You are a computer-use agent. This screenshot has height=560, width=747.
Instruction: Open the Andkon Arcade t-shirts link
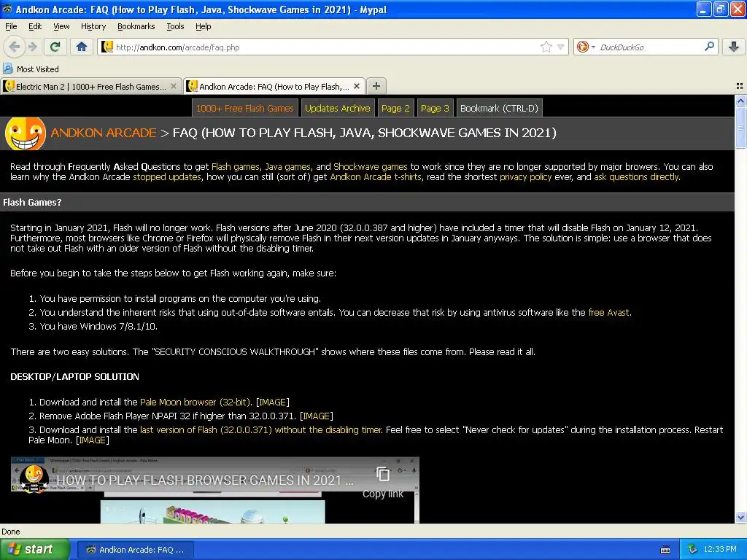click(x=376, y=176)
